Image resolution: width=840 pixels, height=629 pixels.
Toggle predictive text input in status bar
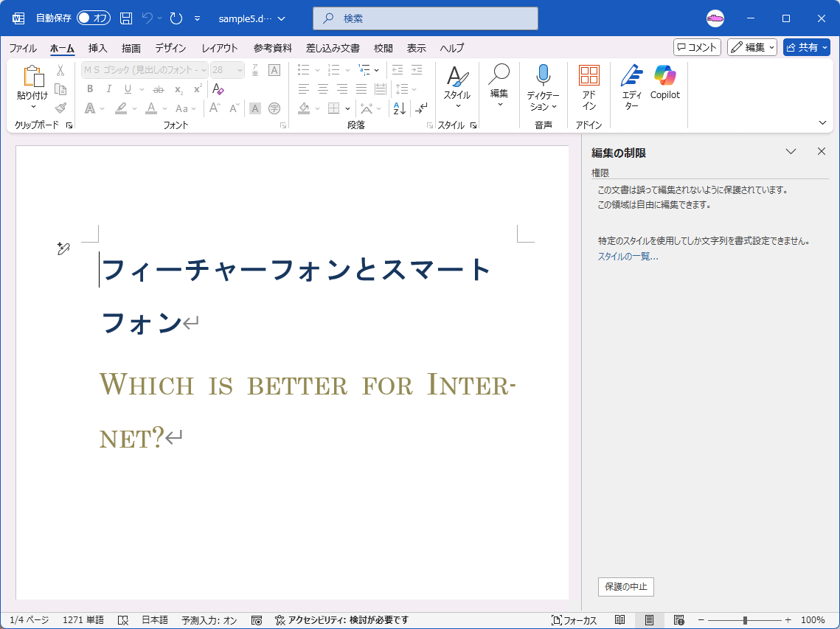point(209,620)
